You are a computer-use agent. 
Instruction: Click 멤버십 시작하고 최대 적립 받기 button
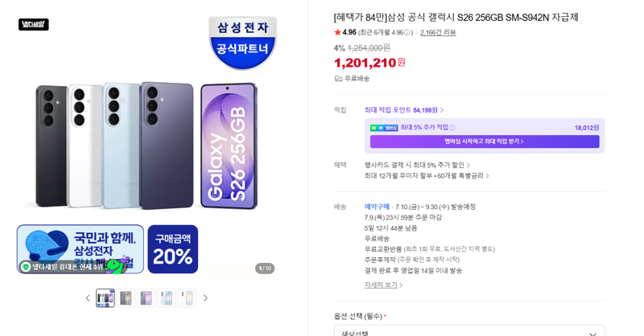[485, 141]
